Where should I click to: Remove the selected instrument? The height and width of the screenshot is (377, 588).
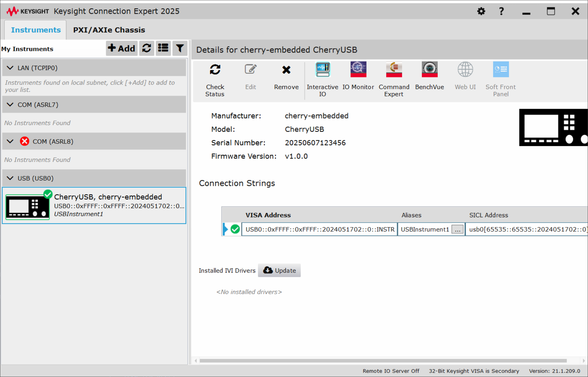pyautogui.click(x=286, y=76)
